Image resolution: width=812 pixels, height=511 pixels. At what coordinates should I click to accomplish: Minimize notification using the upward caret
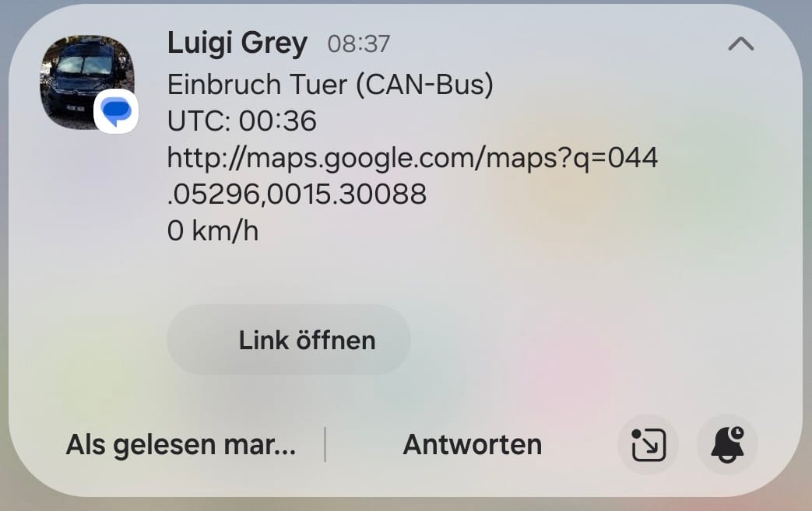click(x=740, y=44)
